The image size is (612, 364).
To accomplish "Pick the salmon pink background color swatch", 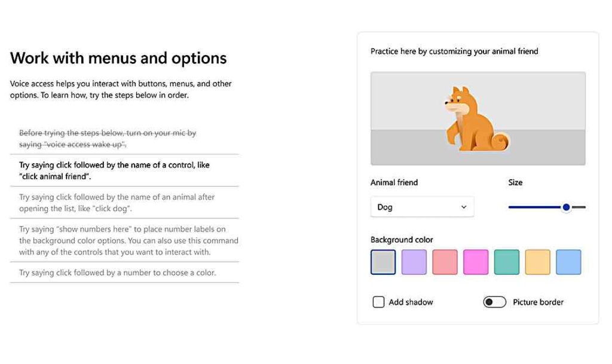I will (x=445, y=262).
